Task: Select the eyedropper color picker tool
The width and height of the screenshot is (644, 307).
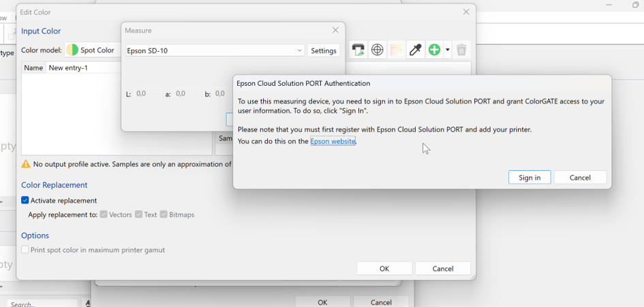Action: pyautogui.click(x=415, y=50)
